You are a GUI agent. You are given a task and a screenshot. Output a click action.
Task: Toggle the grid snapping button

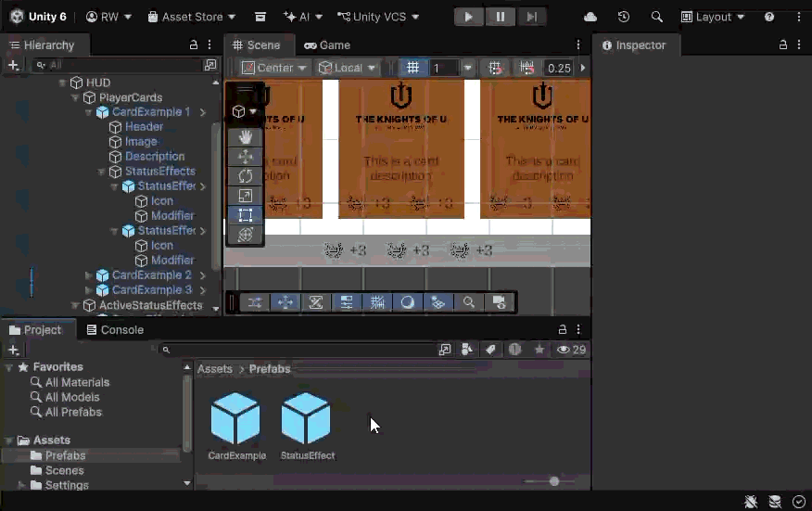coord(412,68)
